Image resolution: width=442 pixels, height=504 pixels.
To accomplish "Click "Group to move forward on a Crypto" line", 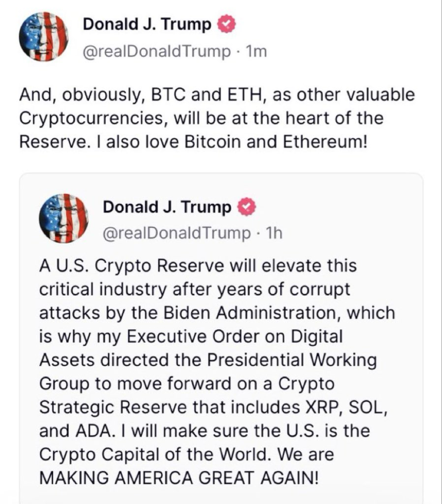I will point(186,384).
